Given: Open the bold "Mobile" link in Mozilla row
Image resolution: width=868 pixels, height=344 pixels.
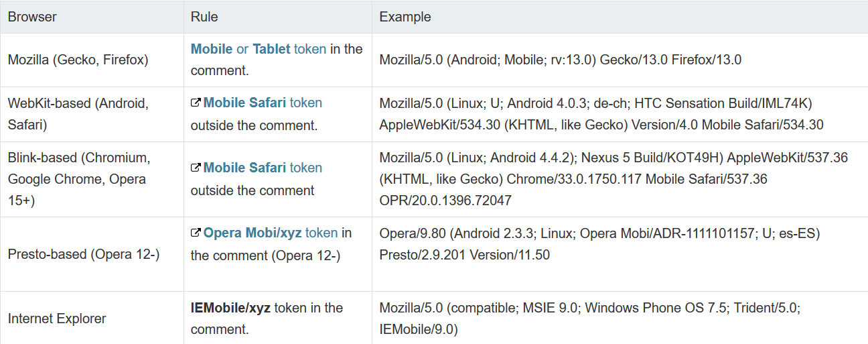Looking at the screenshot, I should click(212, 49).
